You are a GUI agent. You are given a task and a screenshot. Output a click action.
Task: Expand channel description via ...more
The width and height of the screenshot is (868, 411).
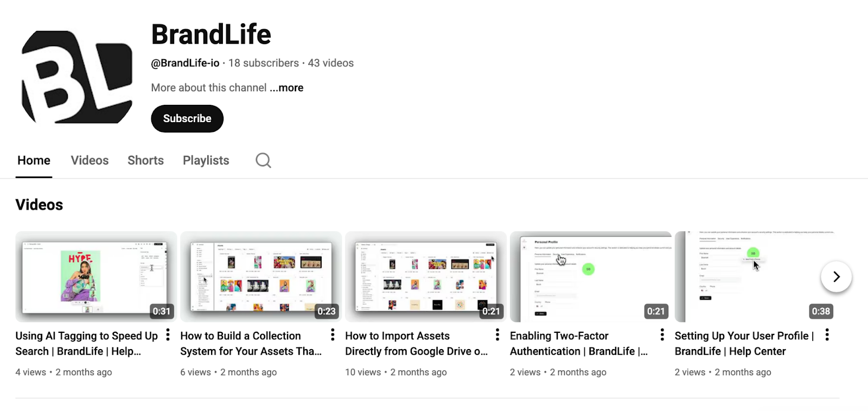pyautogui.click(x=286, y=88)
